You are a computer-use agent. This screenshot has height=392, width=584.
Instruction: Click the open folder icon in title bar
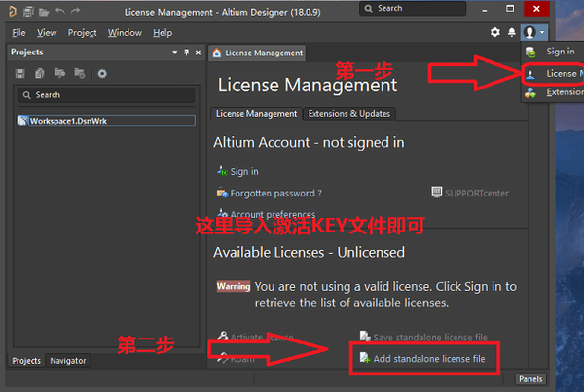(44, 12)
